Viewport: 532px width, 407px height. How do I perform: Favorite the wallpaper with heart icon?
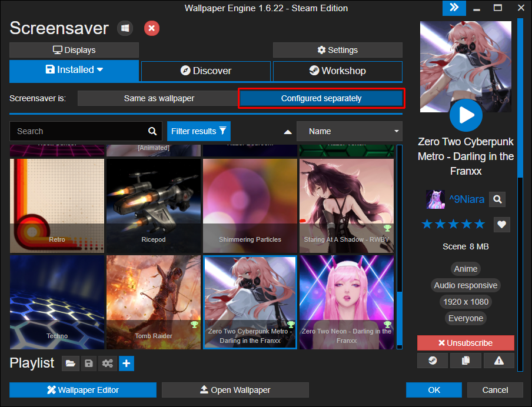point(502,224)
